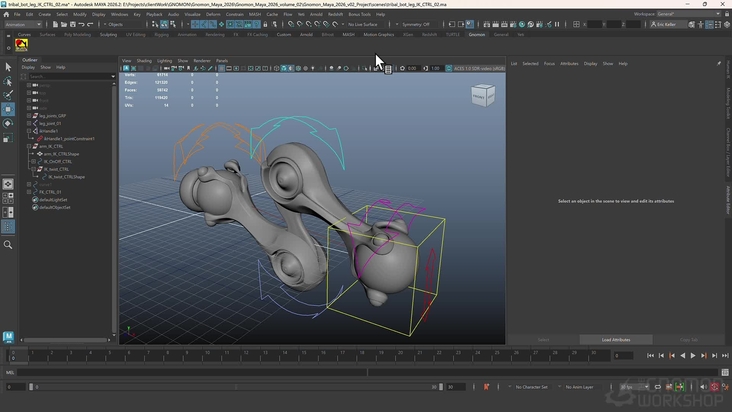Select leg_joints_GRP in the Outliner
Image resolution: width=732 pixels, height=412 pixels.
50,115
